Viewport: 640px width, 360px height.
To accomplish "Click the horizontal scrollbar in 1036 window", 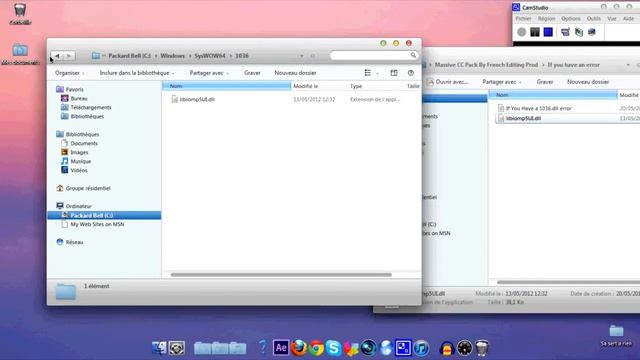I will pos(281,275).
